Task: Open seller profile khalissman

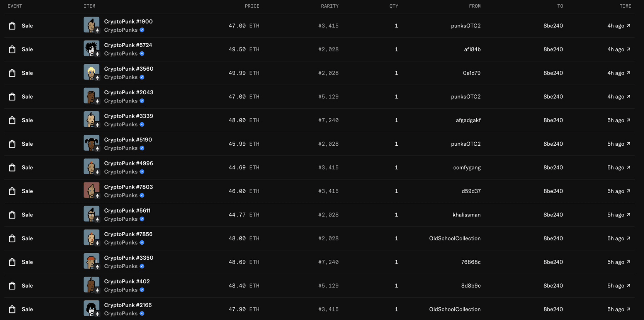Action: click(466, 214)
